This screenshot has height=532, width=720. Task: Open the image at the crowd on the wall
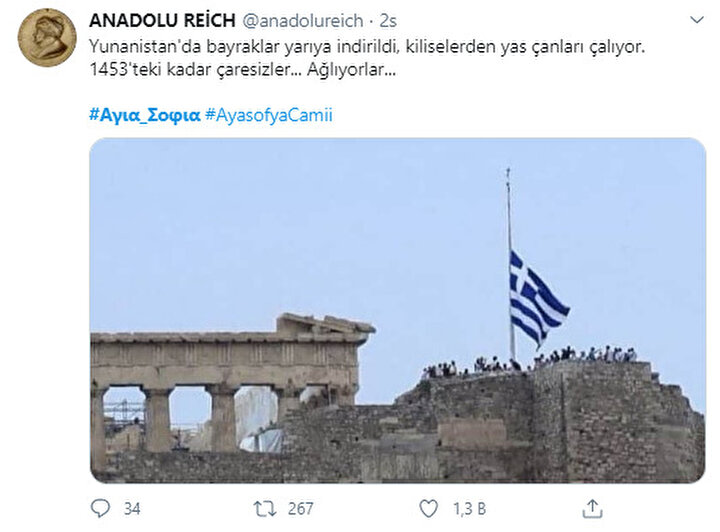pos(528,359)
